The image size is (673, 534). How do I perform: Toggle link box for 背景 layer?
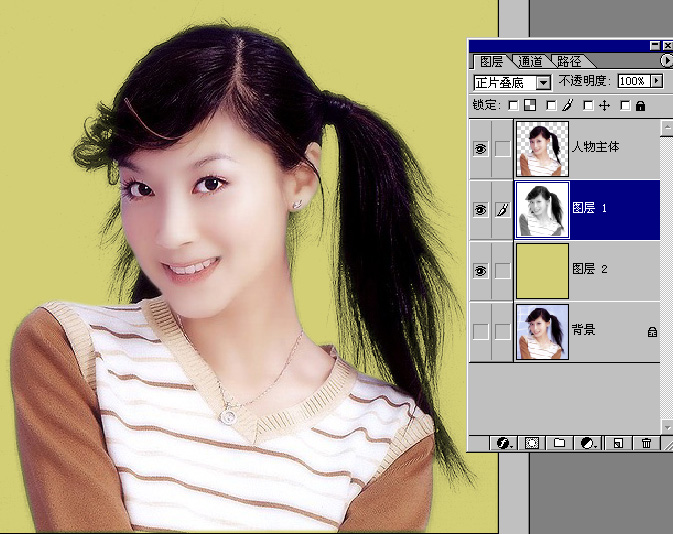click(503, 332)
